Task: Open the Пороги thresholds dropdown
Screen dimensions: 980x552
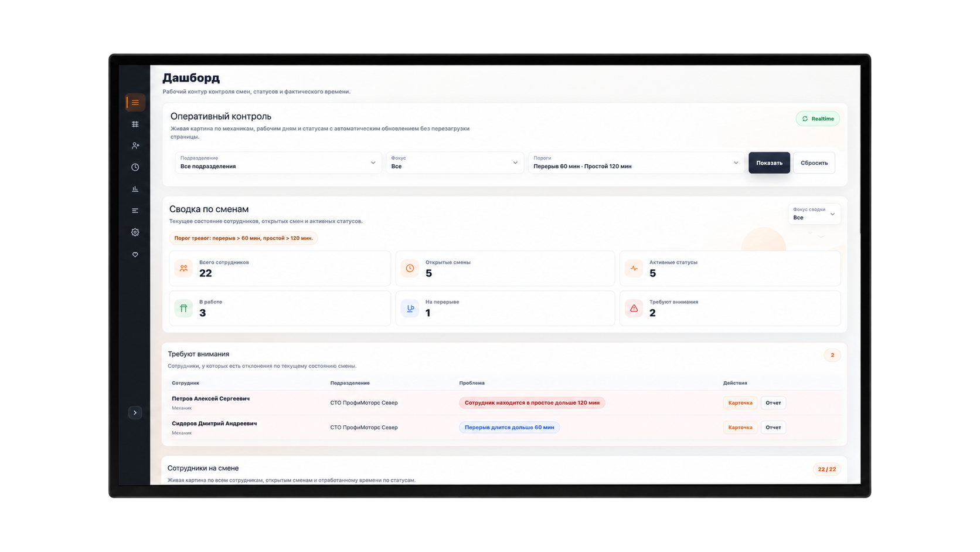Action: tap(636, 162)
